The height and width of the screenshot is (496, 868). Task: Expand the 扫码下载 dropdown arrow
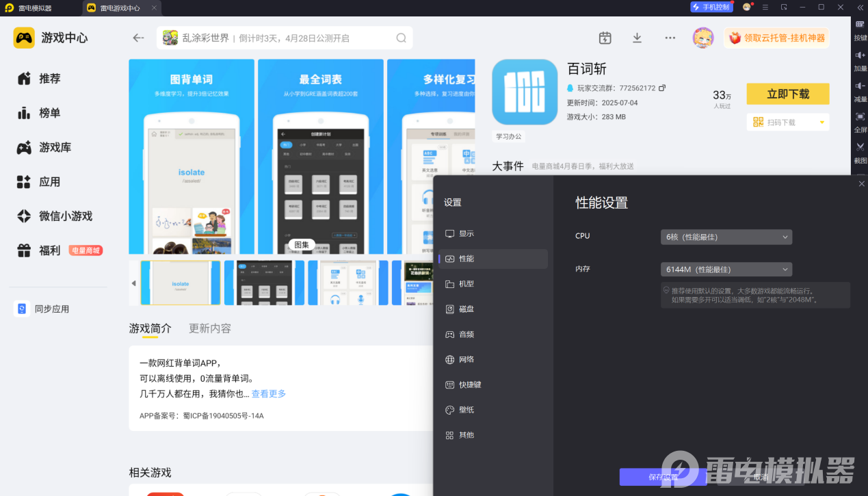tap(821, 122)
